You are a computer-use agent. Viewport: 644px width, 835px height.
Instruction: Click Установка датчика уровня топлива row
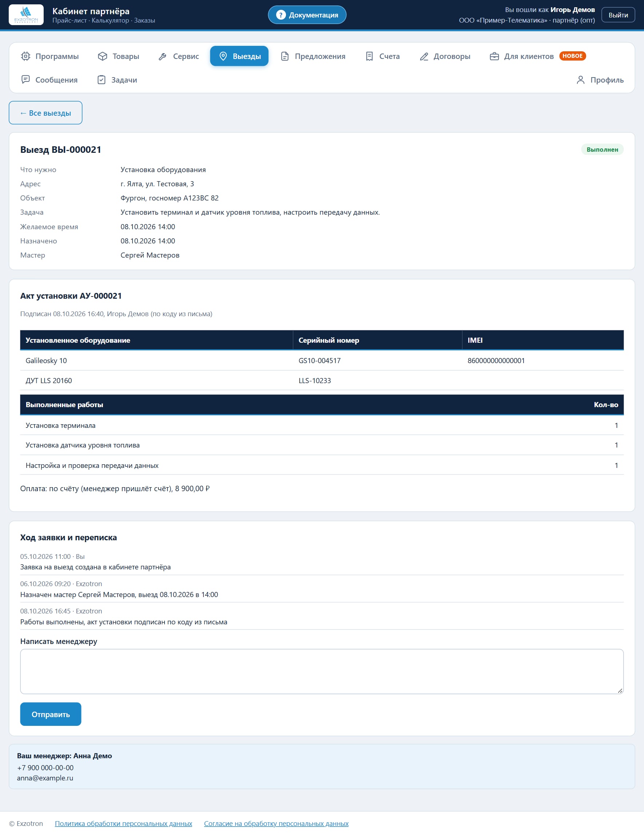coord(322,445)
